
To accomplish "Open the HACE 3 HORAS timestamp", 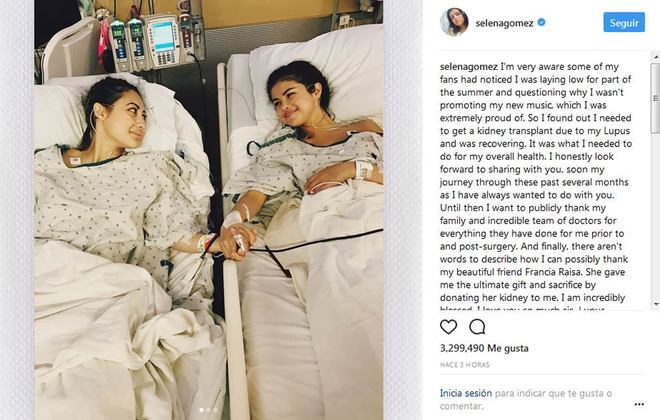I will [x=465, y=365].
